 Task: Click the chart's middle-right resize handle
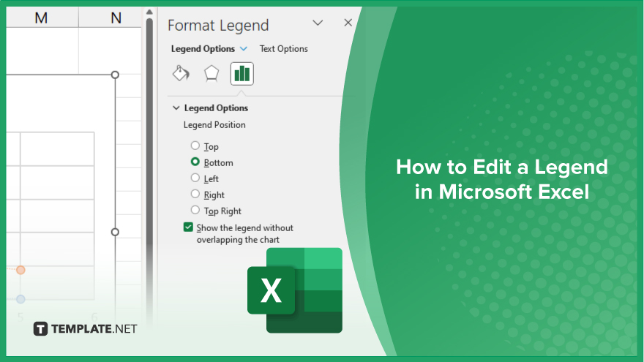pyautogui.click(x=115, y=232)
